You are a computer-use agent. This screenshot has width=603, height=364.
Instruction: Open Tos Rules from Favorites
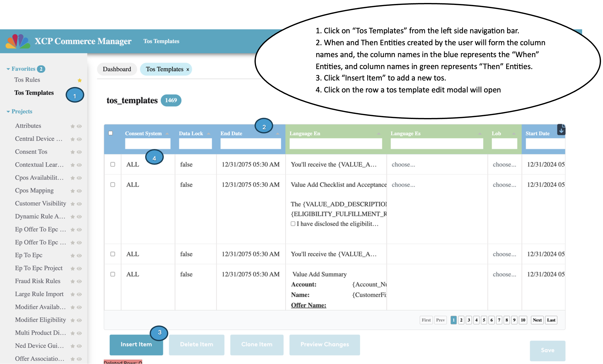coord(27,80)
